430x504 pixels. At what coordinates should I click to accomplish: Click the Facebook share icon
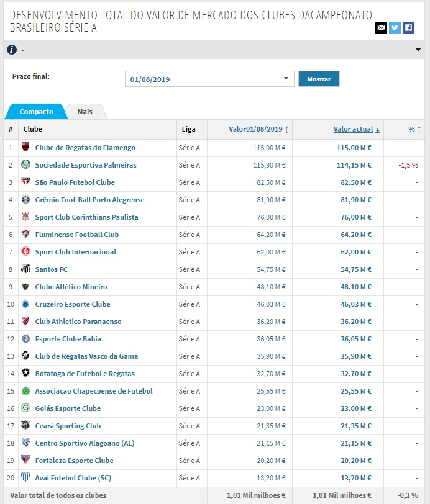coord(408,27)
